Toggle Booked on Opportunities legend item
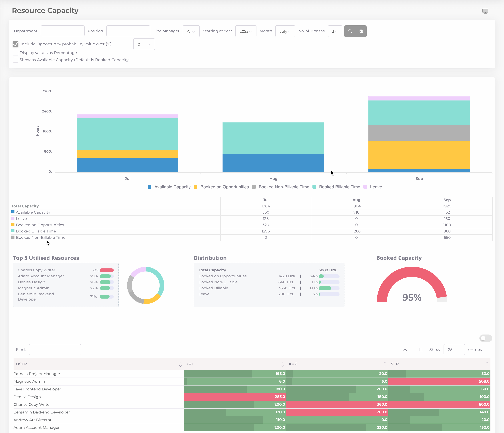The width and height of the screenshot is (504, 433). [221, 187]
